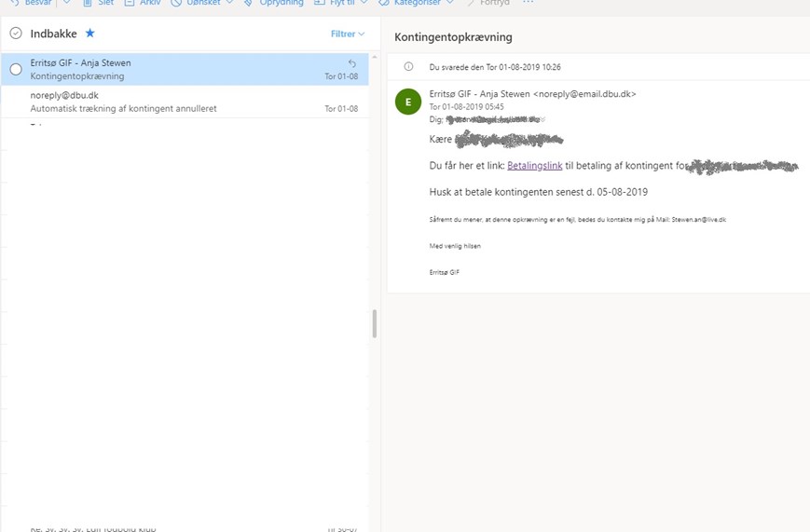Click the Indbakke folder title

coord(54,34)
